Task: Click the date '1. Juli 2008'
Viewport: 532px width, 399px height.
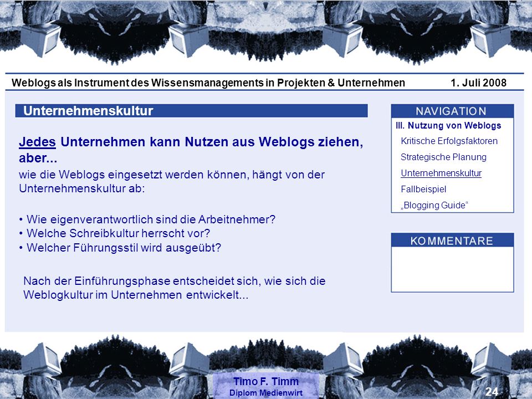Action: pyautogui.click(x=478, y=83)
